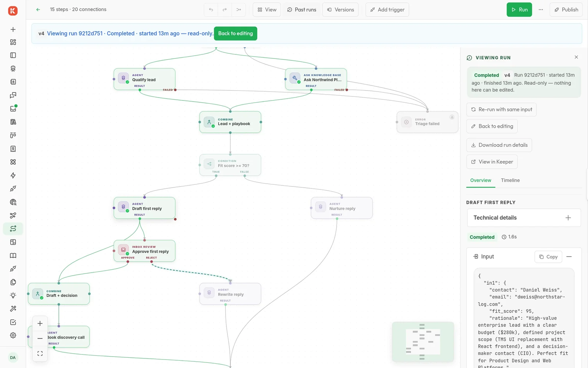This screenshot has width=588, height=368.
Task: Click the green Run button
Action: coord(519,10)
